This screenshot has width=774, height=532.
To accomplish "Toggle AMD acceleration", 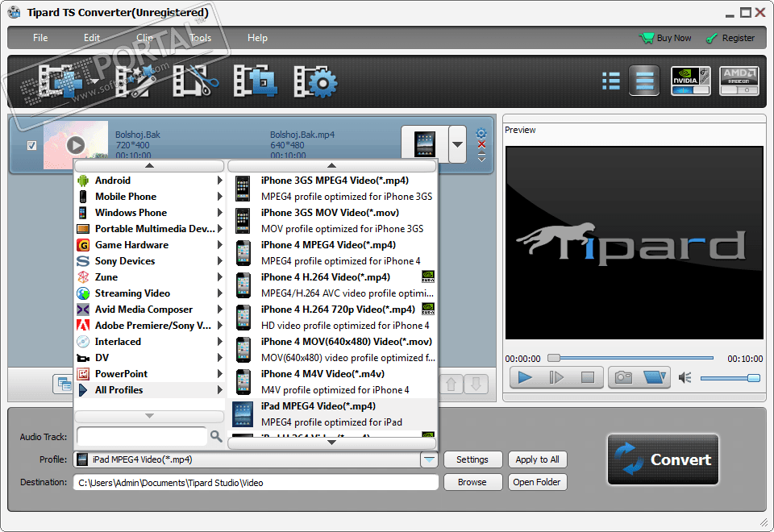I will (x=739, y=81).
